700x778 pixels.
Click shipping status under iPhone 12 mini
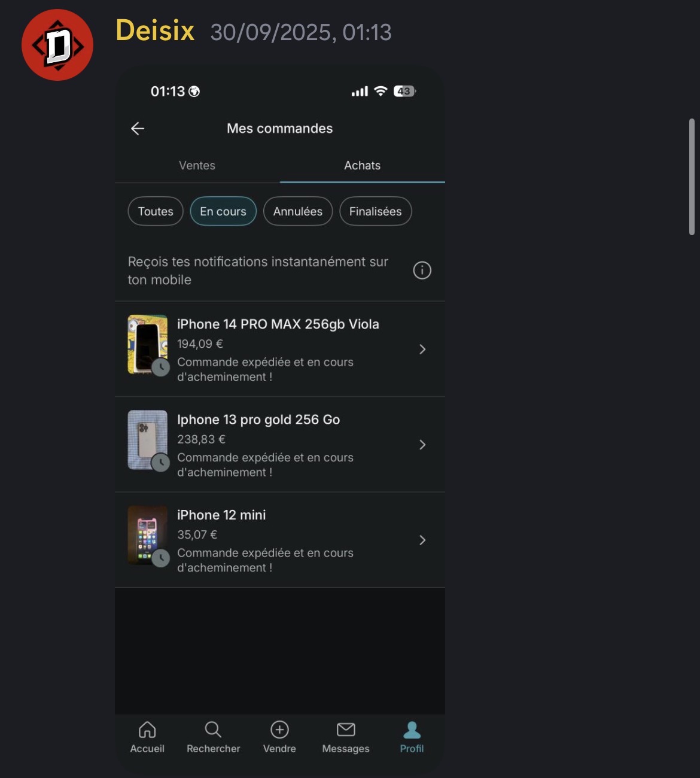265,560
